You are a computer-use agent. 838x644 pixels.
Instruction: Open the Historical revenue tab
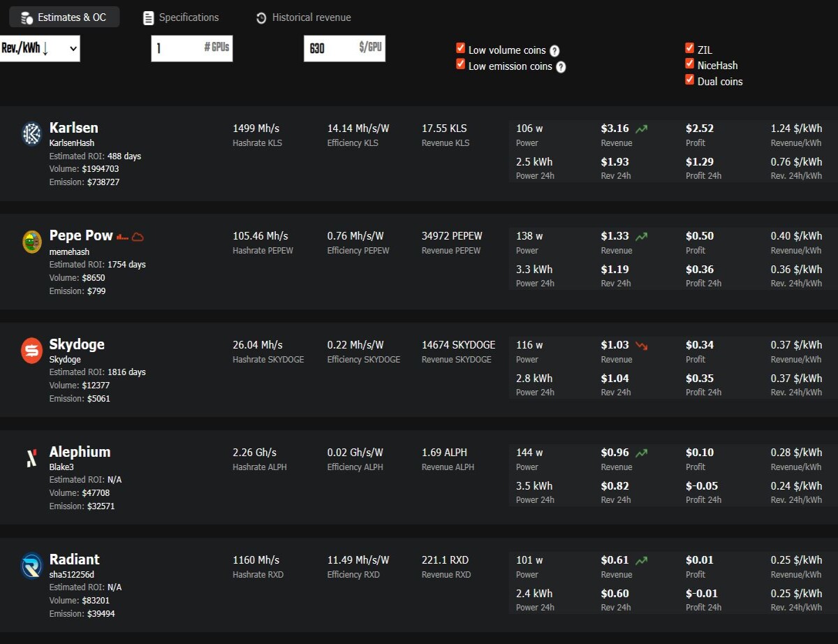click(x=303, y=17)
